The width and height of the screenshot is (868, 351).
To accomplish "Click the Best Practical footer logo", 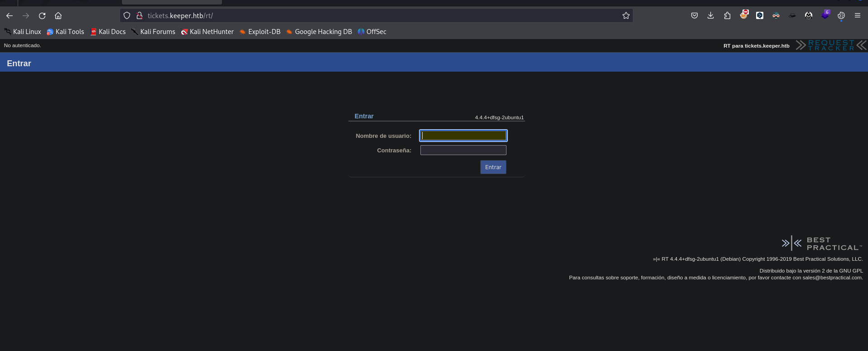I will [821, 244].
